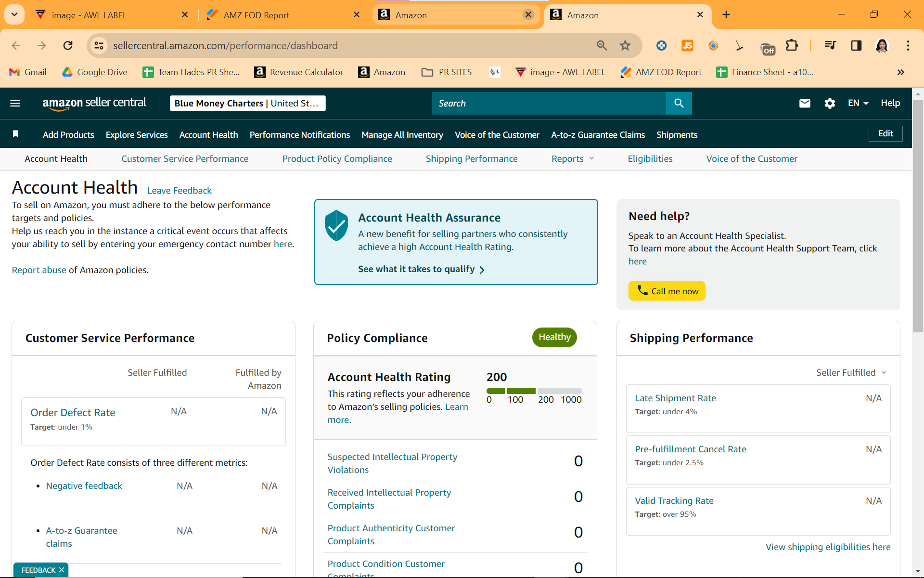Viewport: 924px width, 578px height.
Task: Click the page vertical scrollbar
Action: click(918, 217)
